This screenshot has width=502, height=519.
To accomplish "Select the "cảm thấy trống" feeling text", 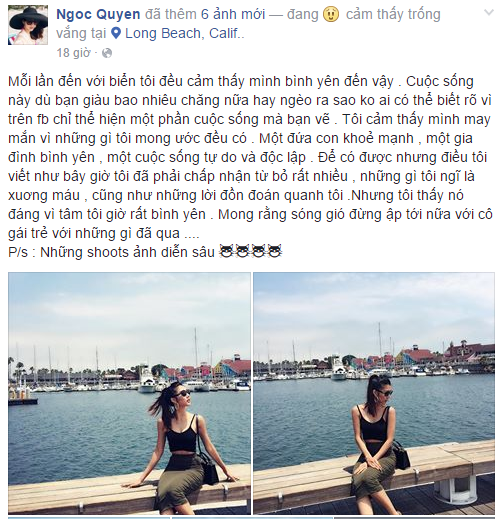I will coord(393,14).
